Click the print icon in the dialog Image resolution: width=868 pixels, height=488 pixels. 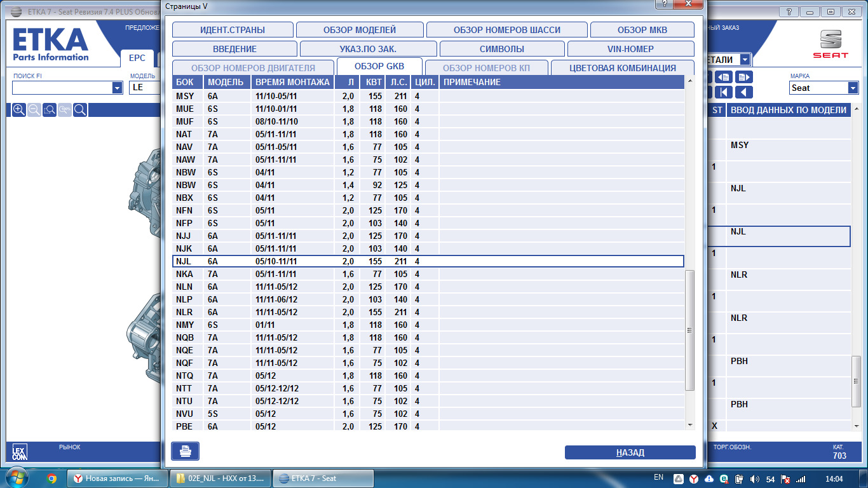(x=185, y=451)
